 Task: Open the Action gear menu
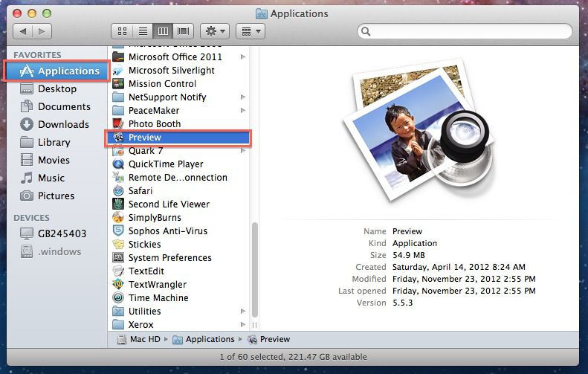click(215, 31)
